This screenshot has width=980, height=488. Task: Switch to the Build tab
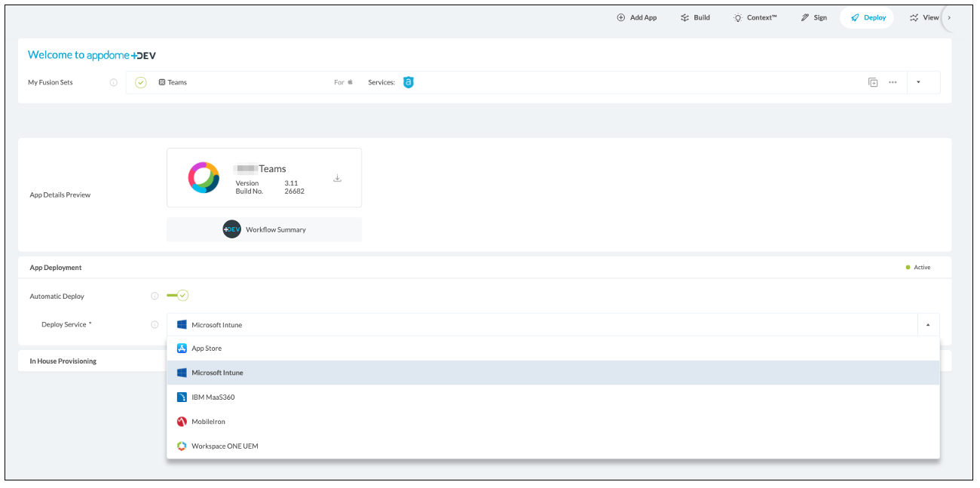pyautogui.click(x=695, y=17)
